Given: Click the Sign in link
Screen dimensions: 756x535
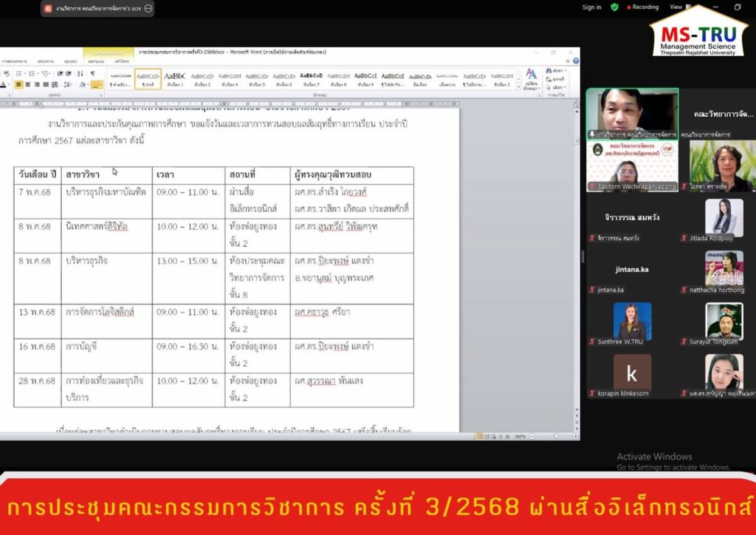Looking at the screenshot, I should [x=591, y=7].
